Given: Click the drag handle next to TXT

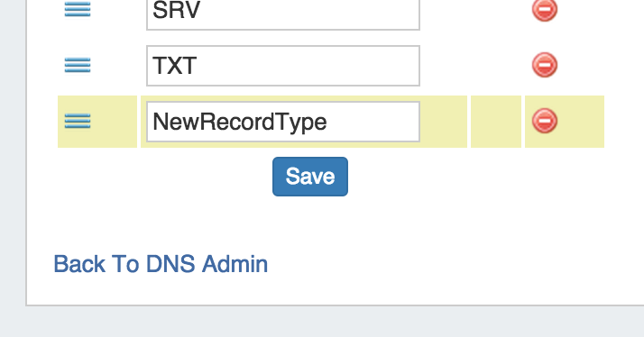Looking at the screenshot, I should 78,65.
